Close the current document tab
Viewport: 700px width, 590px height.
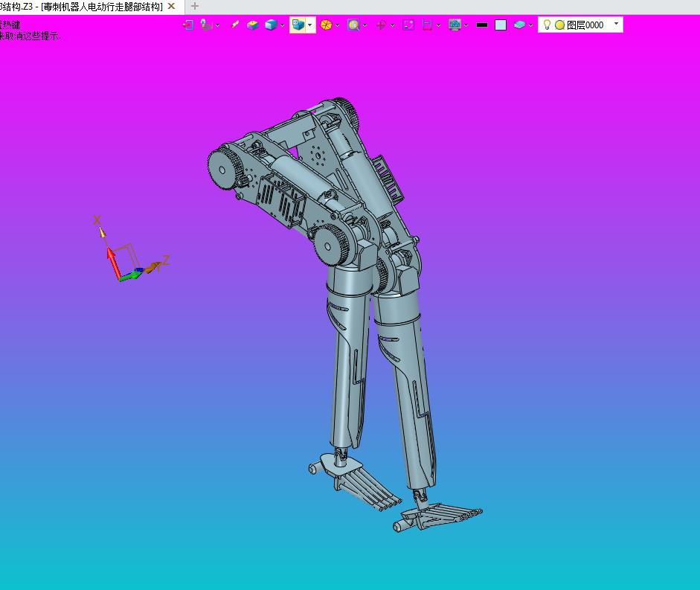(x=171, y=6)
